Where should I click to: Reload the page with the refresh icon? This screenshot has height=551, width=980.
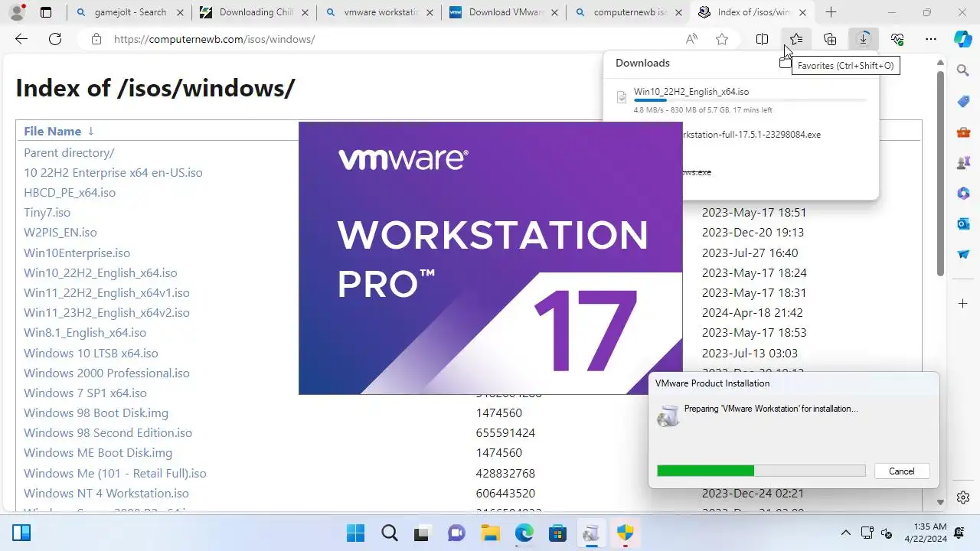(x=55, y=39)
